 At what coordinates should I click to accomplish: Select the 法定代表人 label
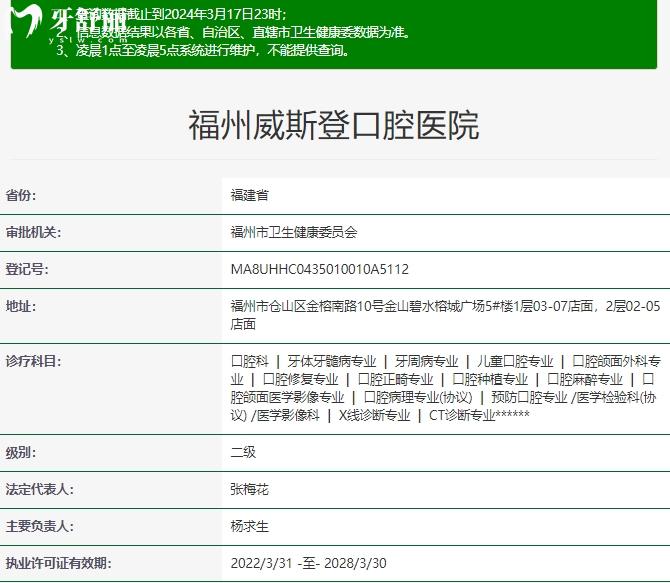[x=39, y=489]
